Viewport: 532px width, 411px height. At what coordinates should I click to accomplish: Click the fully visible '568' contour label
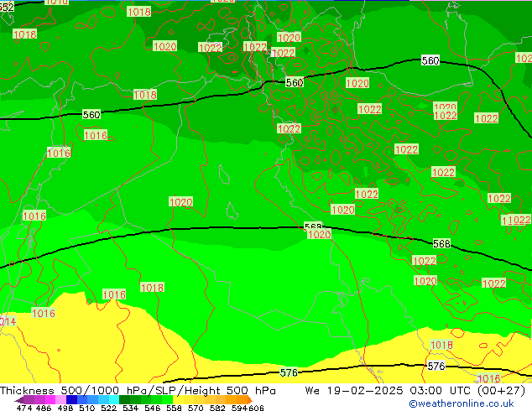pyautogui.click(x=441, y=244)
